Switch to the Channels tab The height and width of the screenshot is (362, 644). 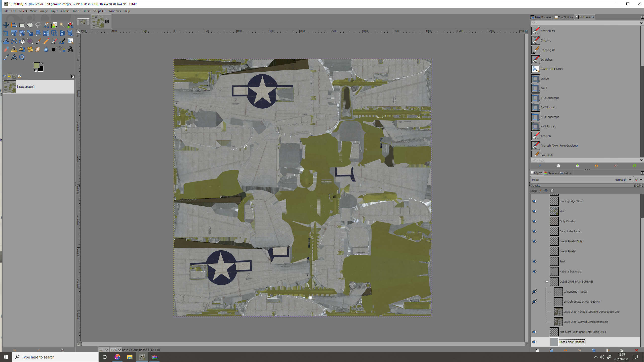point(551,173)
